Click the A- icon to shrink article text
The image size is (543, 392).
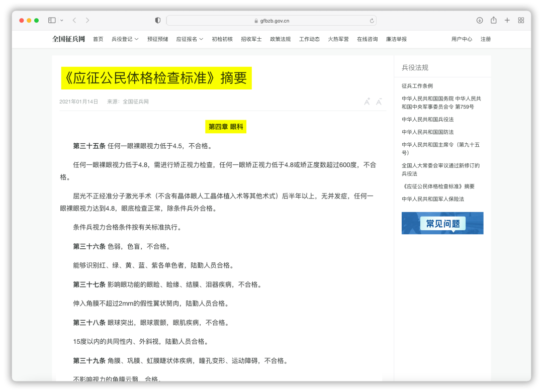(379, 102)
